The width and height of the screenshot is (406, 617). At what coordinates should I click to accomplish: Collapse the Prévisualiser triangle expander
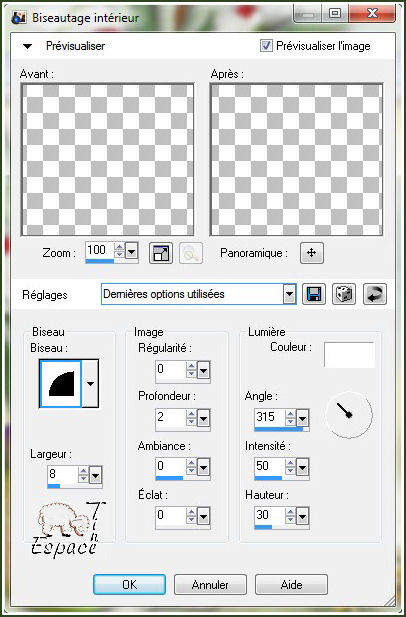pyautogui.click(x=27, y=46)
